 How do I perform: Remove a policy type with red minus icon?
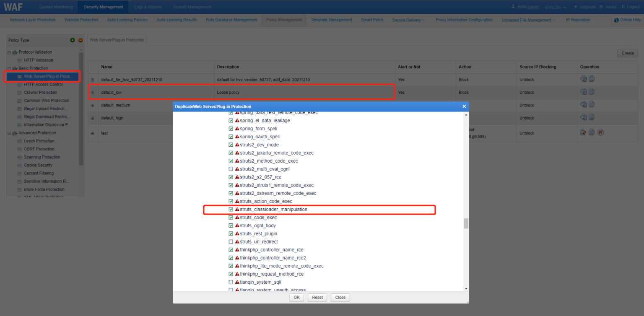[80, 40]
